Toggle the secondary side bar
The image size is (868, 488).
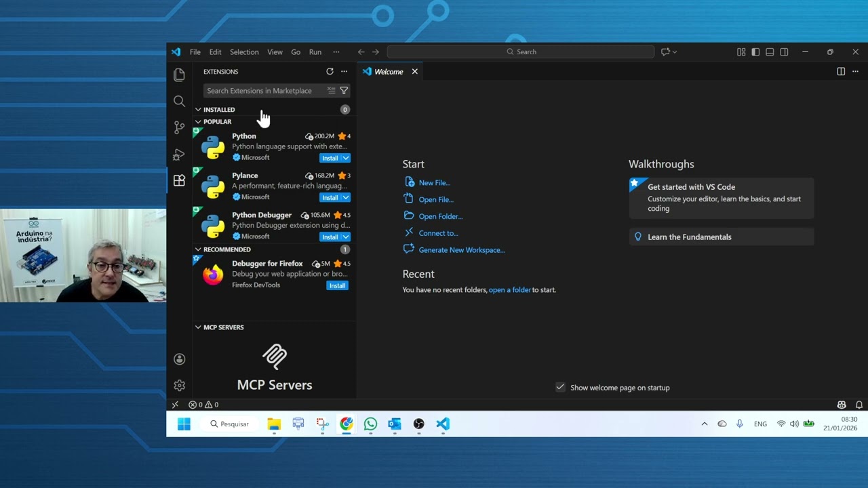784,52
